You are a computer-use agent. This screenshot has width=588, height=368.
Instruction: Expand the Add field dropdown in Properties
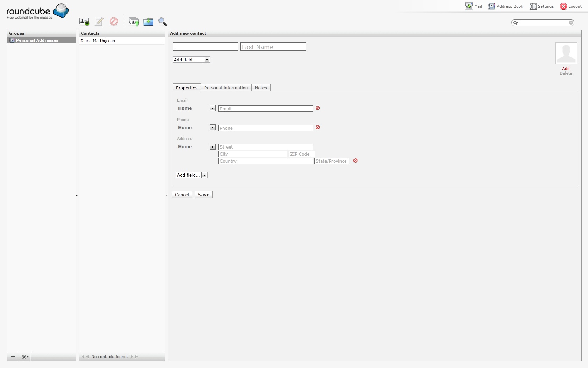pos(191,175)
